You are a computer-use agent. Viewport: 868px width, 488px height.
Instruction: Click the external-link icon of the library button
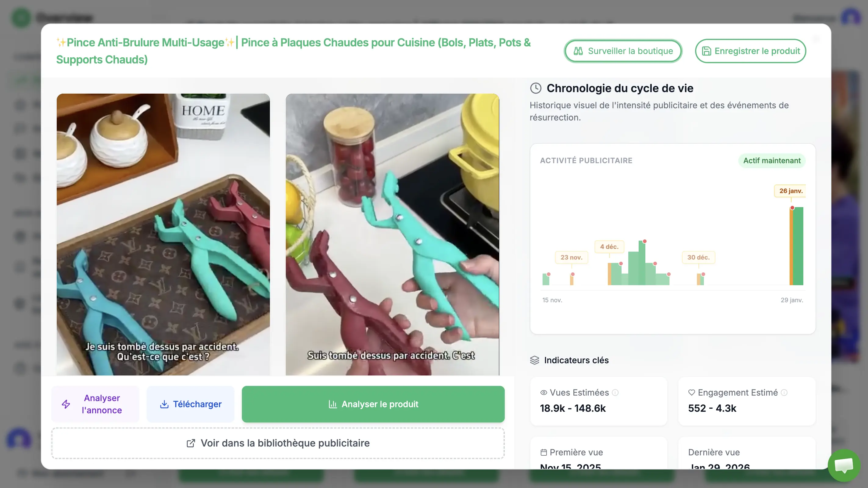pos(191,443)
